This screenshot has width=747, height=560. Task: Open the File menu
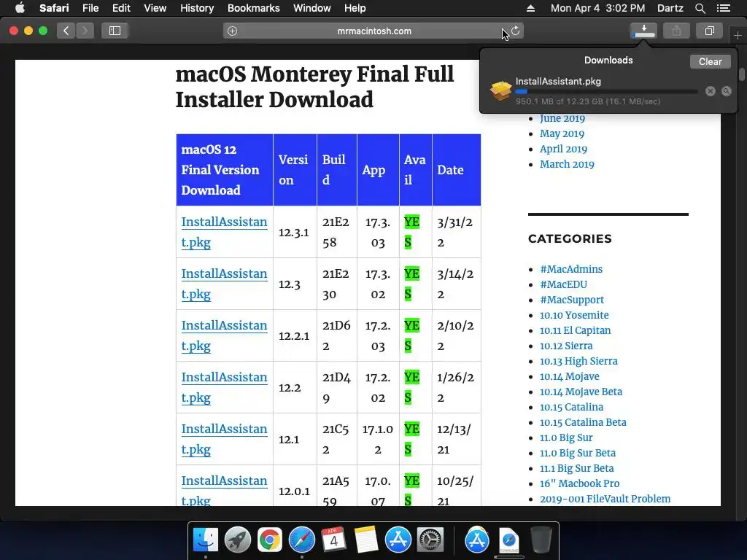[90, 8]
